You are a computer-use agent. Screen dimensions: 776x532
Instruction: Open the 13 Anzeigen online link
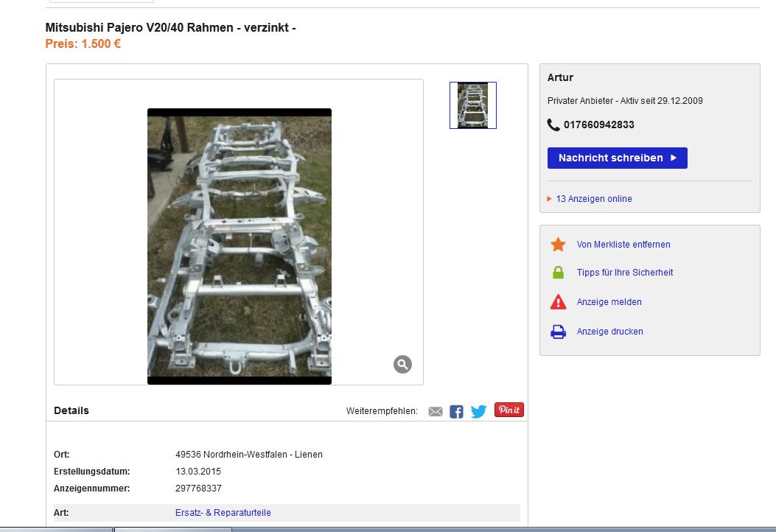pyautogui.click(x=593, y=199)
